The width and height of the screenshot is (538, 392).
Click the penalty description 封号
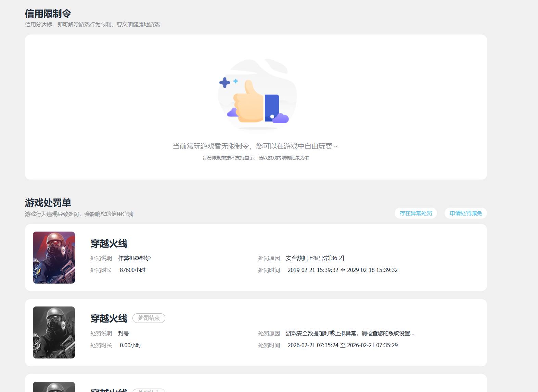(x=124, y=334)
